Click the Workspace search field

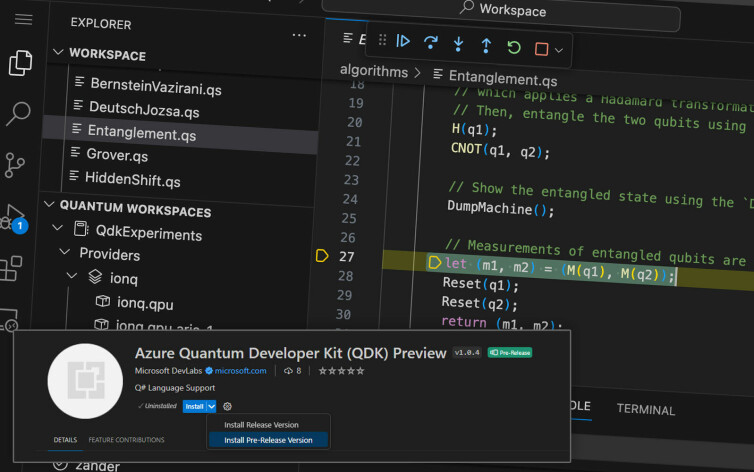tap(500, 11)
